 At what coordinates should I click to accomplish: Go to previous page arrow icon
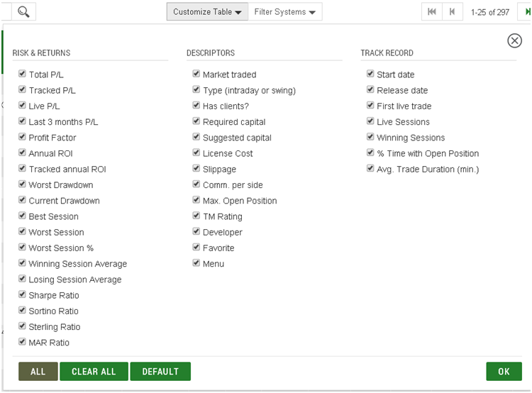click(453, 12)
